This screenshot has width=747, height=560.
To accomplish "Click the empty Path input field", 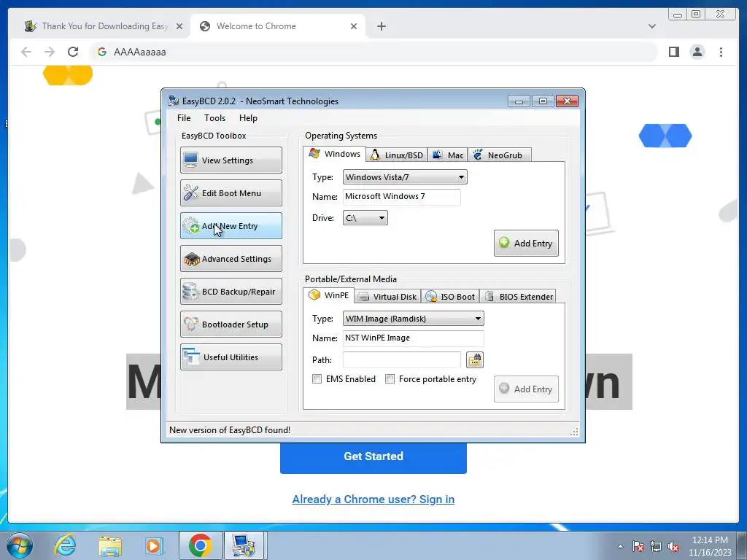I will (x=402, y=360).
